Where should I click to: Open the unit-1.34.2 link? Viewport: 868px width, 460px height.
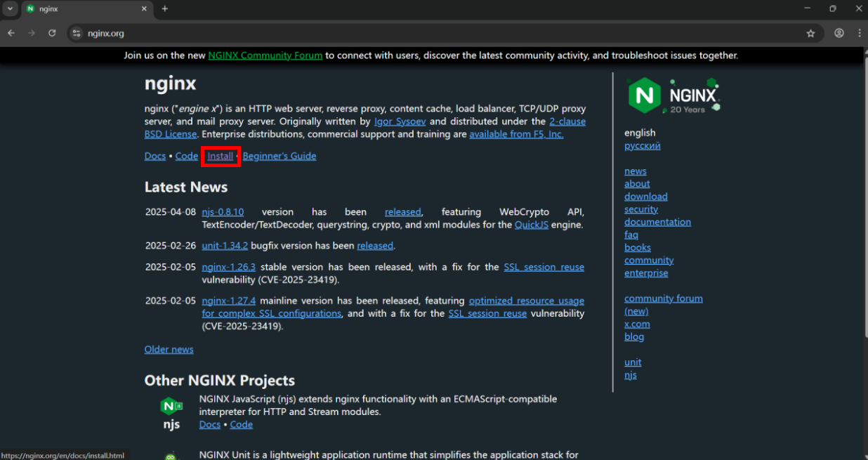pyautogui.click(x=225, y=246)
